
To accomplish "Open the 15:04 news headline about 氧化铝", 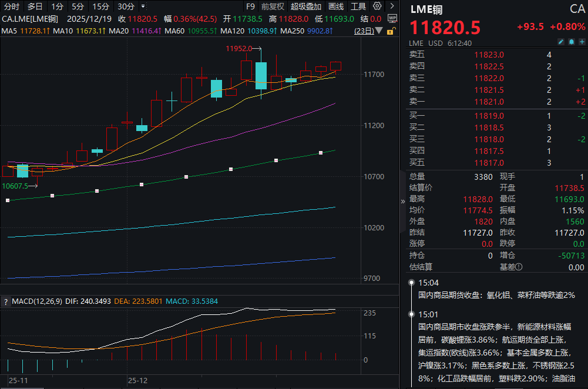I will tap(496, 295).
